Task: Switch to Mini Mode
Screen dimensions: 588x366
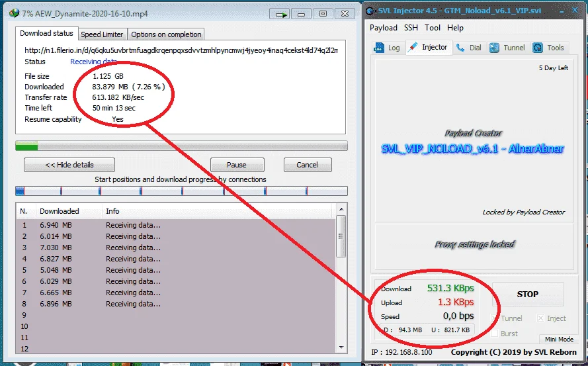Action: [x=559, y=339]
